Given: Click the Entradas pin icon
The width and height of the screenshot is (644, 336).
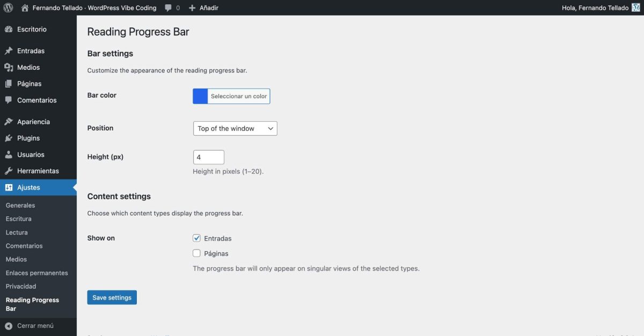Looking at the screenshot, I should click(9, 50).
